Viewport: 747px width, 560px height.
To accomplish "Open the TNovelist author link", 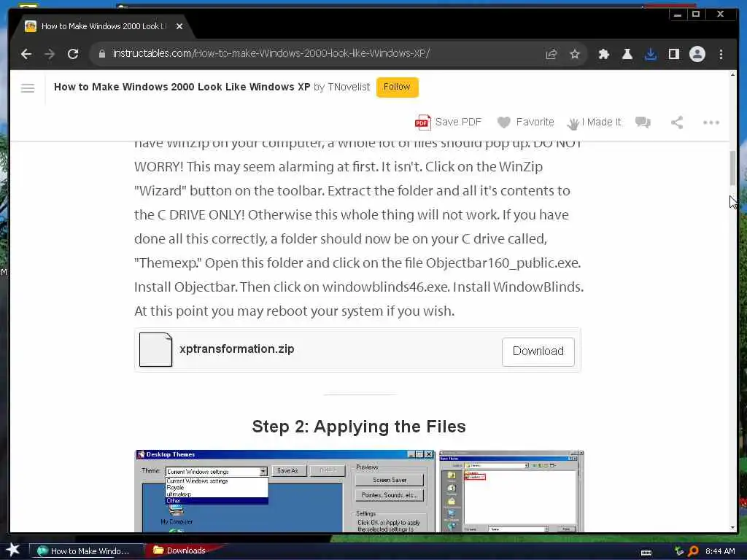I will [349, 87].
